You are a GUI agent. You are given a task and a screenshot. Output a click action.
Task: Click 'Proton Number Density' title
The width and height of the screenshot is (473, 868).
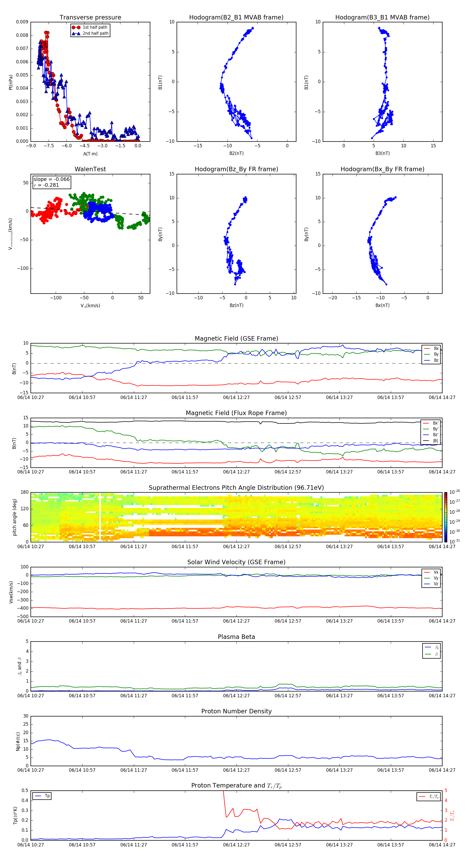click(x=236, y=711)
